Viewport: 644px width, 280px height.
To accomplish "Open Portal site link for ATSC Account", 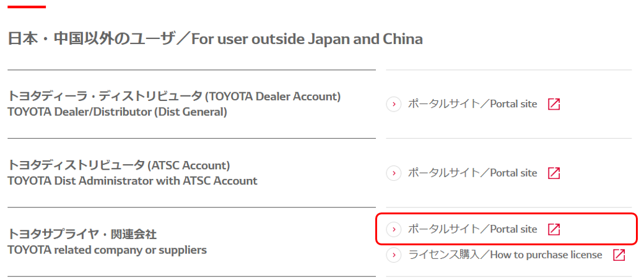I will tap(472, 173).
